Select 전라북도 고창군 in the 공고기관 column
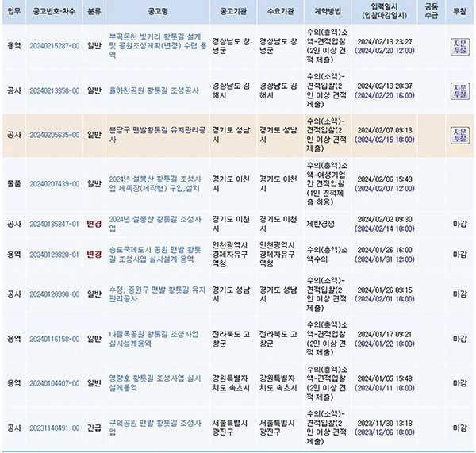 pos(231,339)
